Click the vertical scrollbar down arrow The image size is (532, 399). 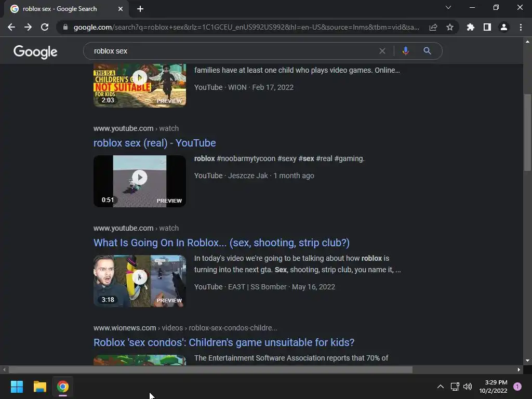point(527,361)
